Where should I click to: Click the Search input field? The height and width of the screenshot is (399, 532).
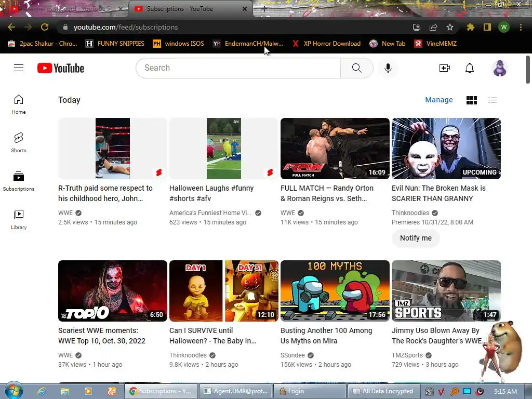[238, 68]
